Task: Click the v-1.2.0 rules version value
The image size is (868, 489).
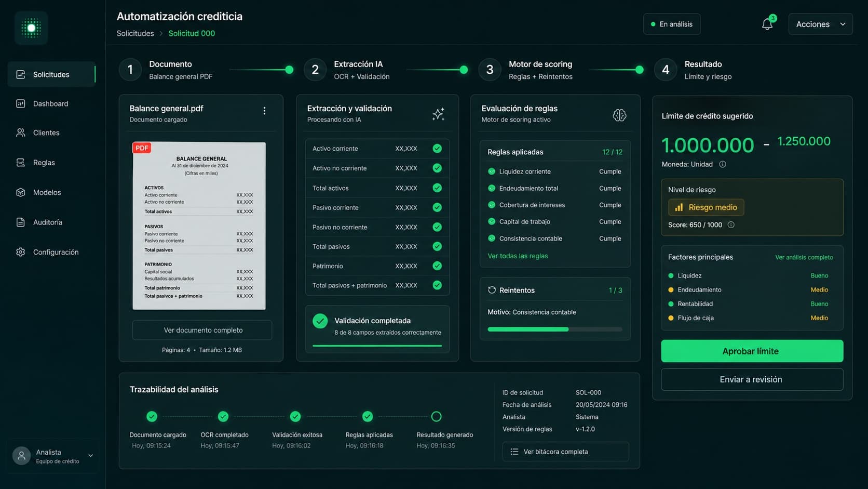Action: (585, 429)
